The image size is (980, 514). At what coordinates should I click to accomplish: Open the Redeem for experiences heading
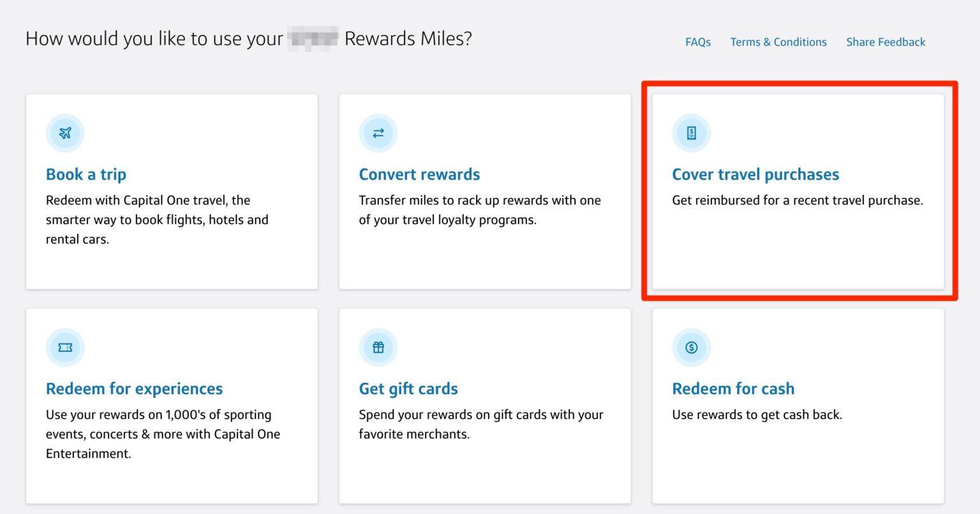pos(134,389)
